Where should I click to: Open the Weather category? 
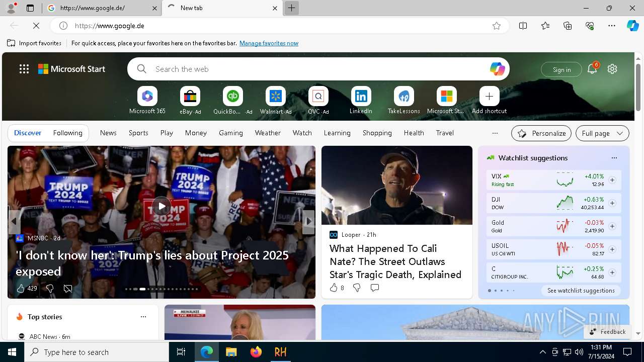[x=268, y=133]
